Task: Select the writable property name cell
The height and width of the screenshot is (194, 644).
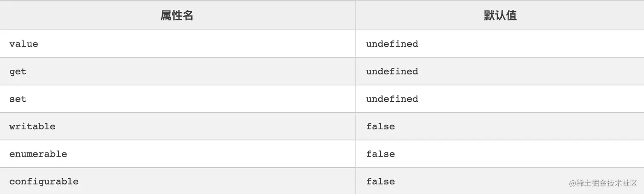Action: 32,126
